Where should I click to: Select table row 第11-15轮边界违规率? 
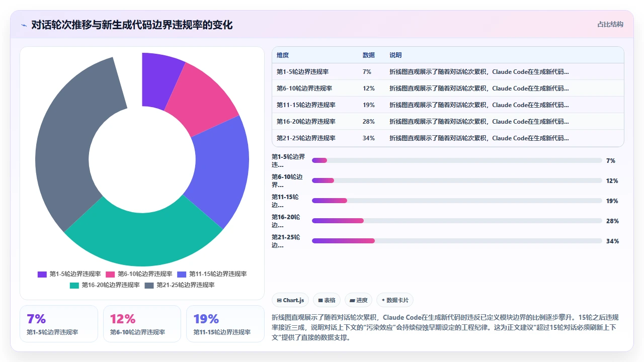click(448, 105)
